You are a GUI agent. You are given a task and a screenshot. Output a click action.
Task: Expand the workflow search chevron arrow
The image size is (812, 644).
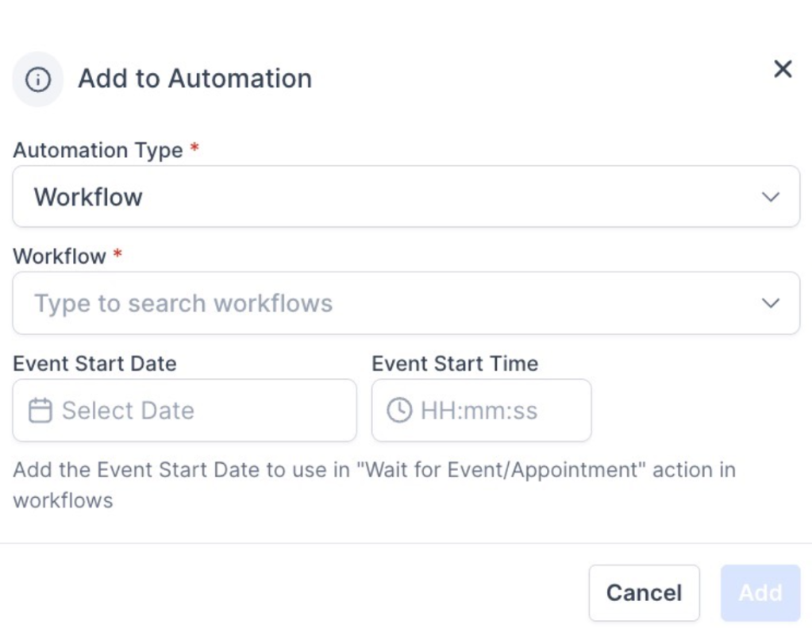point(770,303)
